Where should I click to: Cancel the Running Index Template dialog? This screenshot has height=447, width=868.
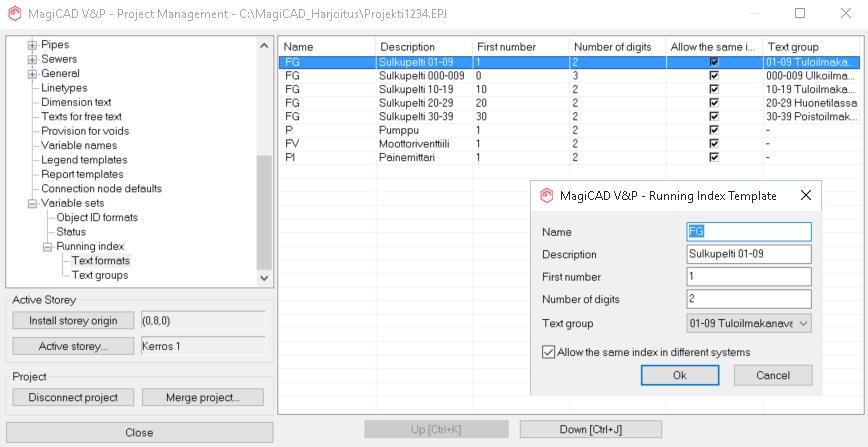coord(773,376)
